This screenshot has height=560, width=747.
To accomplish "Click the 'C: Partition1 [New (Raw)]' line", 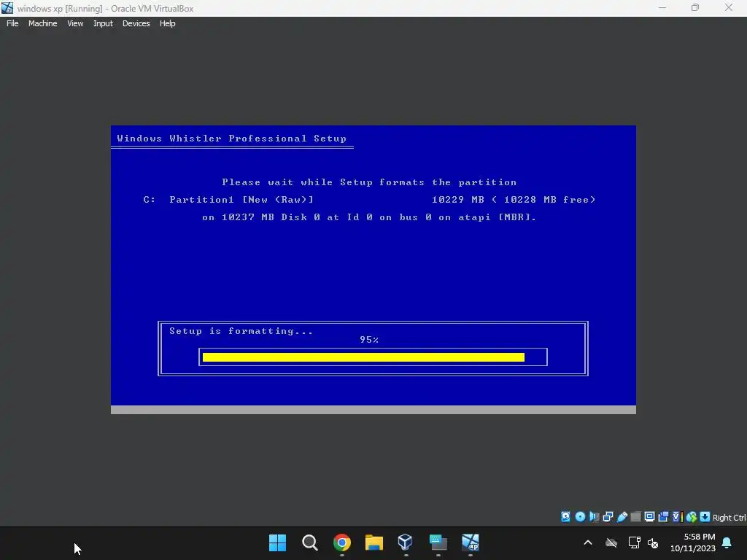I will [x=228, y=200].
